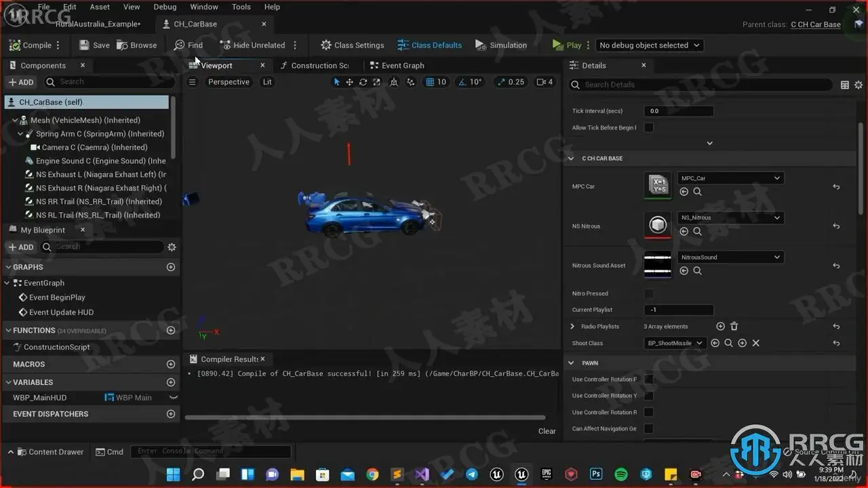The width and height of the screenshot is (868, 488).
Task: Select the rotate gizmo tool
Action: 363,82
